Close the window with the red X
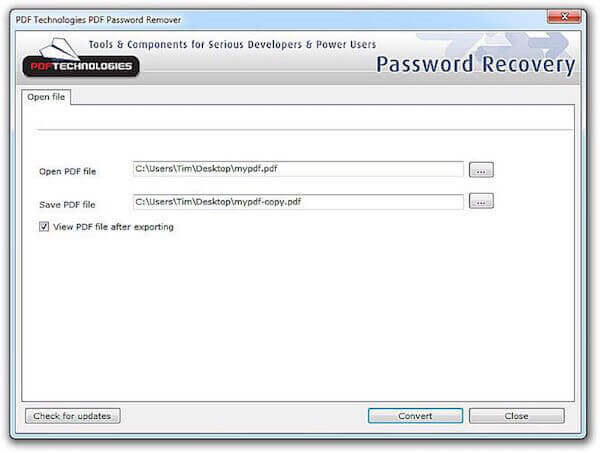This screenshot has height=453, width=600. pos(564,16)
